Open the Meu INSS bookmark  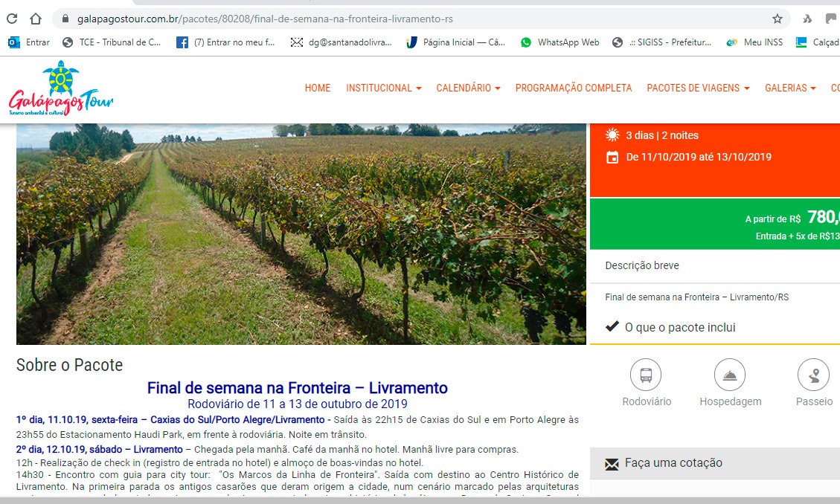755,42
